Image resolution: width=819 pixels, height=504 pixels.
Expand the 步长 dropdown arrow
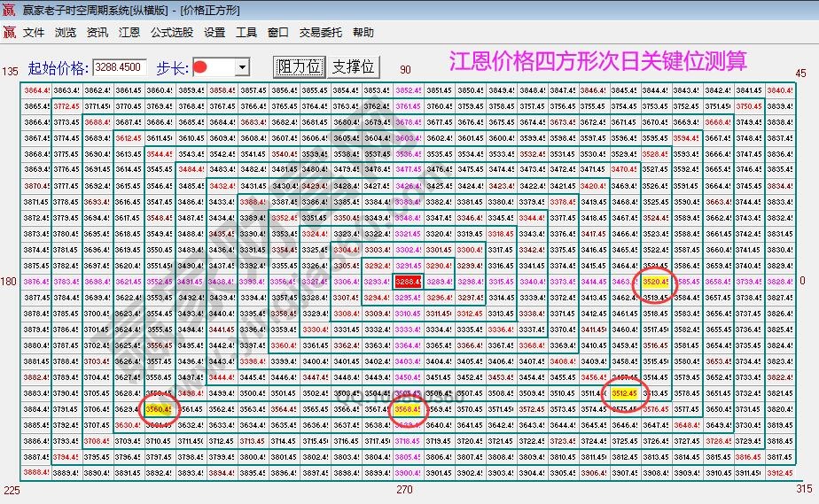pos(242,67)
